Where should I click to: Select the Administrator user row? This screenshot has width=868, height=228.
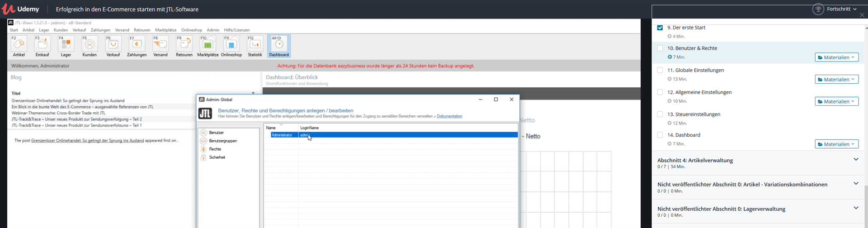click(282, 135)
